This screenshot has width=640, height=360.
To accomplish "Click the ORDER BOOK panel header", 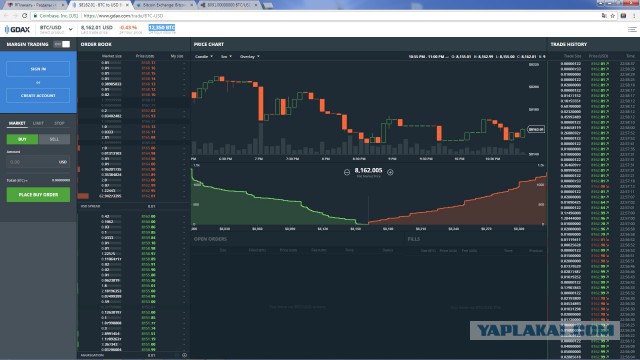I will pos(96,44).
